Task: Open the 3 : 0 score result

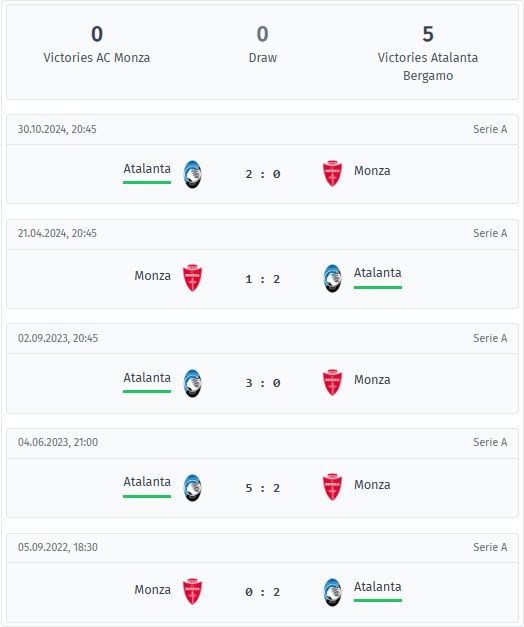Action: (262, 383)
